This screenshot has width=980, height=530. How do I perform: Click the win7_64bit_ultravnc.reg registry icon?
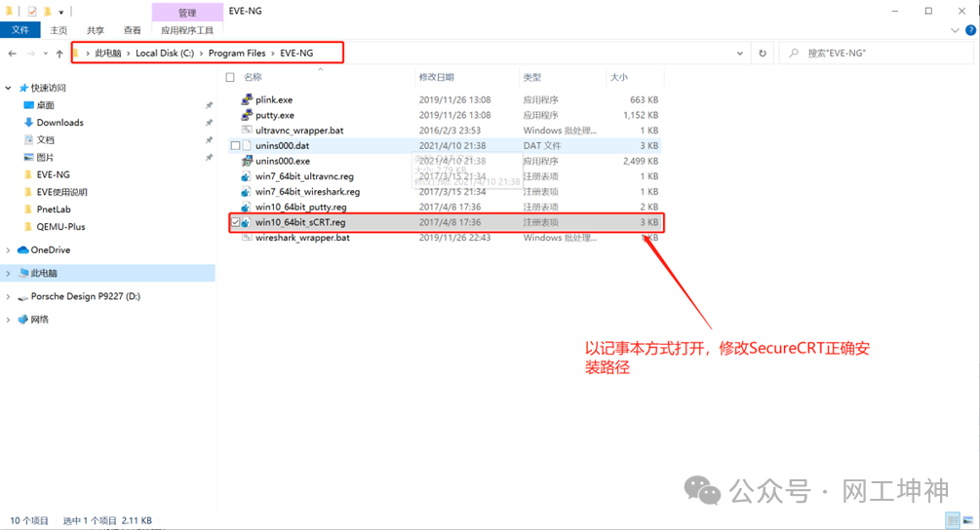247,176
